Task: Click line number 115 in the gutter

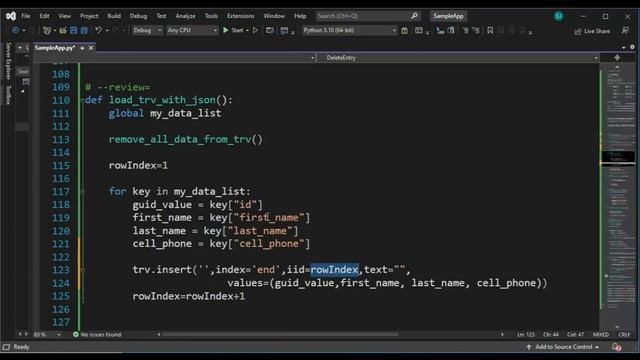Action: [61, 166]
